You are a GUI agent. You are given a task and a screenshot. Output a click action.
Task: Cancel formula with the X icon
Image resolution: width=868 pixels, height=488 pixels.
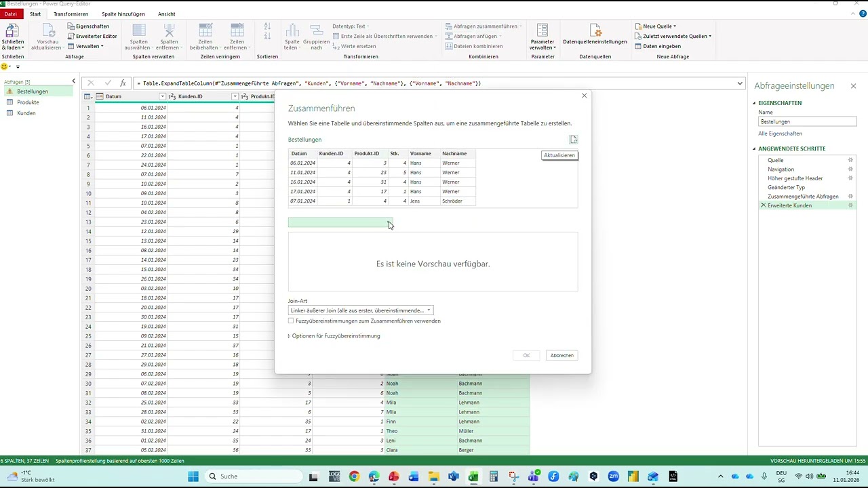pos(91,83)
